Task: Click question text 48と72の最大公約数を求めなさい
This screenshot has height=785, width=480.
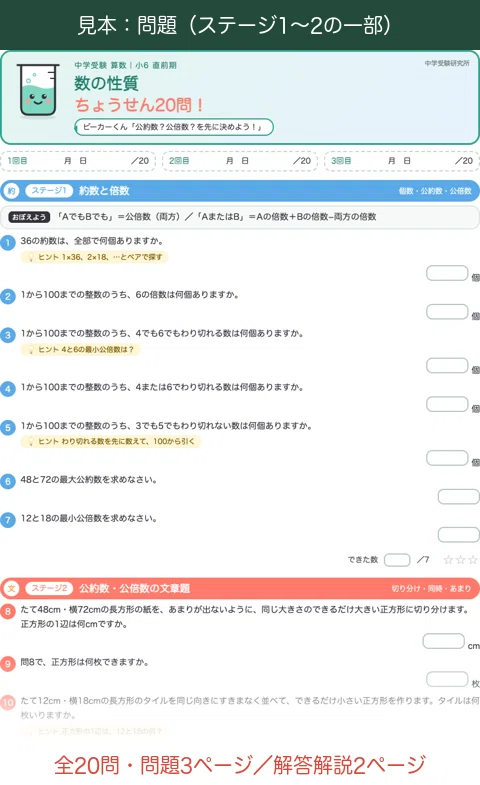Action: 89,480
